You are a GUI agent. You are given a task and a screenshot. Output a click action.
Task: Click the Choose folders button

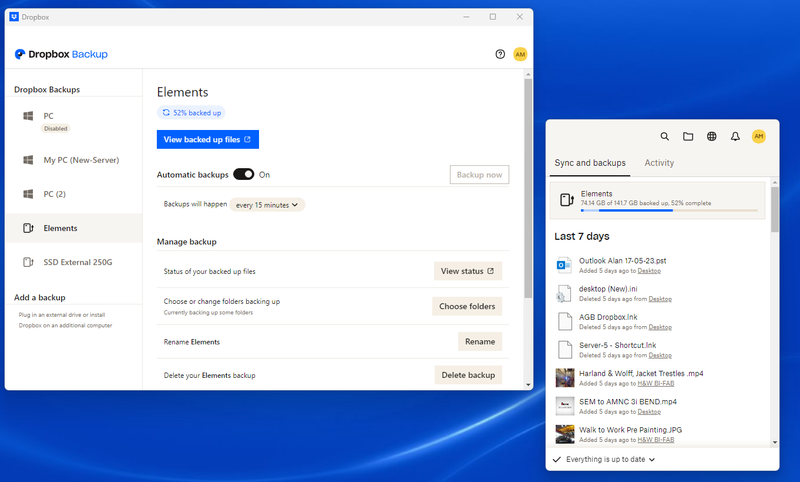[466, 306]
